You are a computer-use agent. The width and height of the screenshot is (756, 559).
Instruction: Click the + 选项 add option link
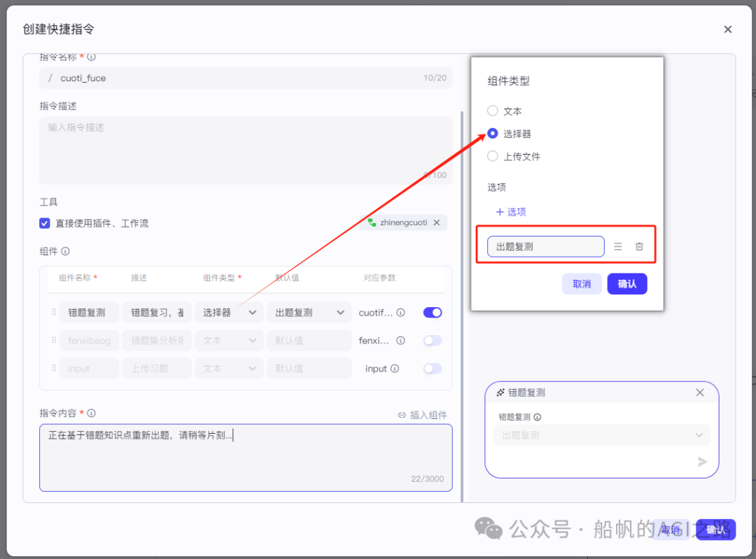point(511,212)
